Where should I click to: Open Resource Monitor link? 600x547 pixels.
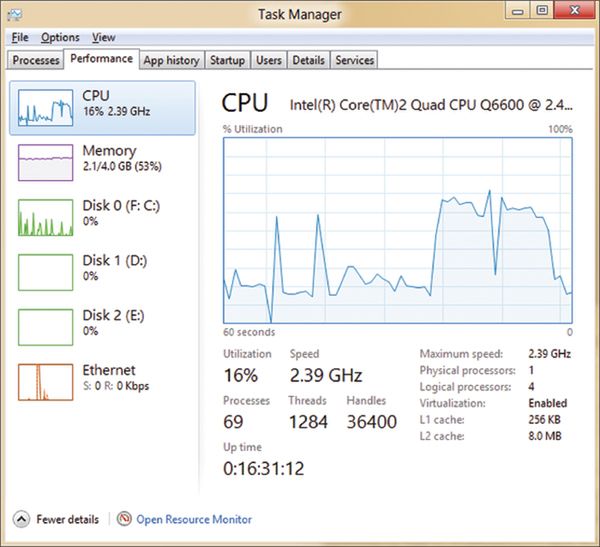(194, 519)
